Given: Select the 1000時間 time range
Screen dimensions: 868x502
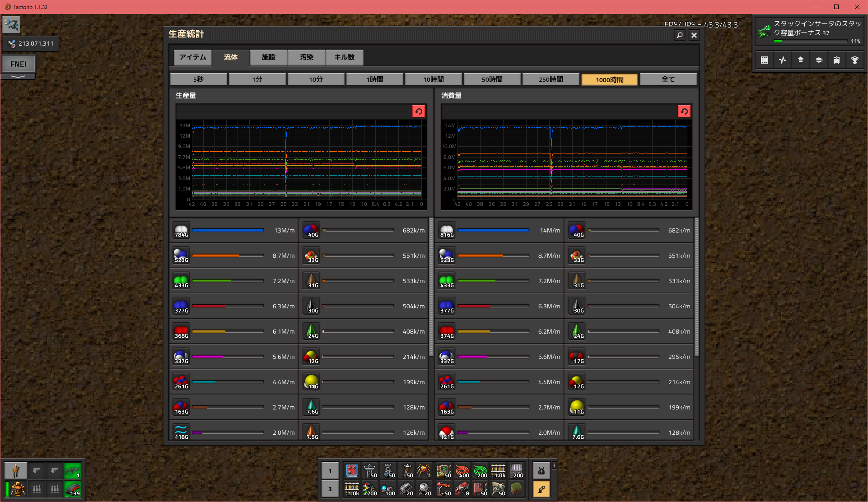Looking at the screenshot, I should coord(610,79).
